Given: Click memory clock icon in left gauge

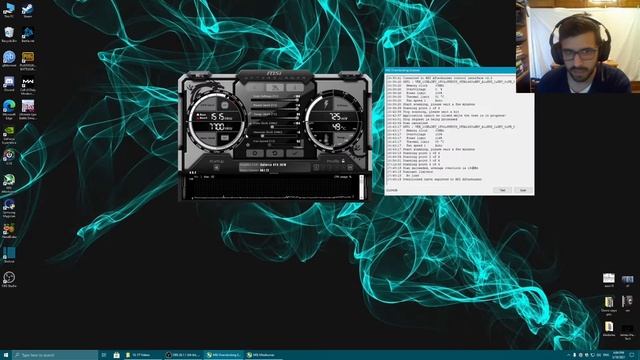Looking at the screenshot, I should click(x=224, y=138).
